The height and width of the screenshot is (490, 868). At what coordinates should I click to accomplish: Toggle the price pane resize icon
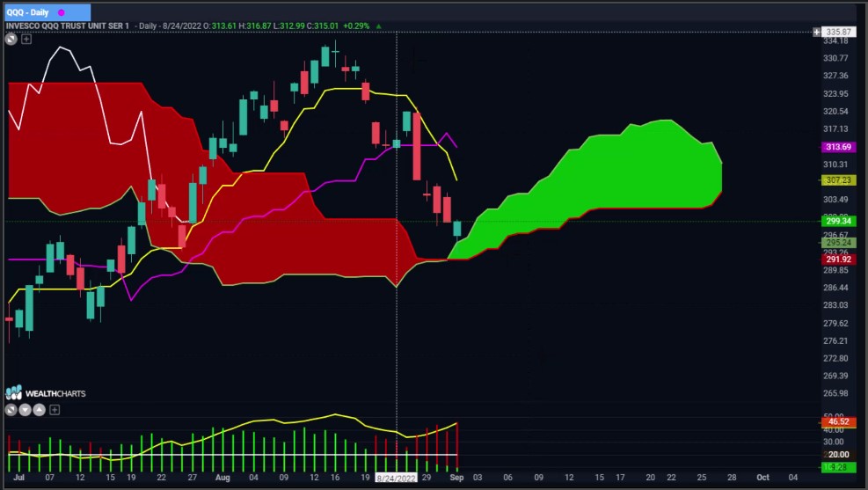coord(11,39)
